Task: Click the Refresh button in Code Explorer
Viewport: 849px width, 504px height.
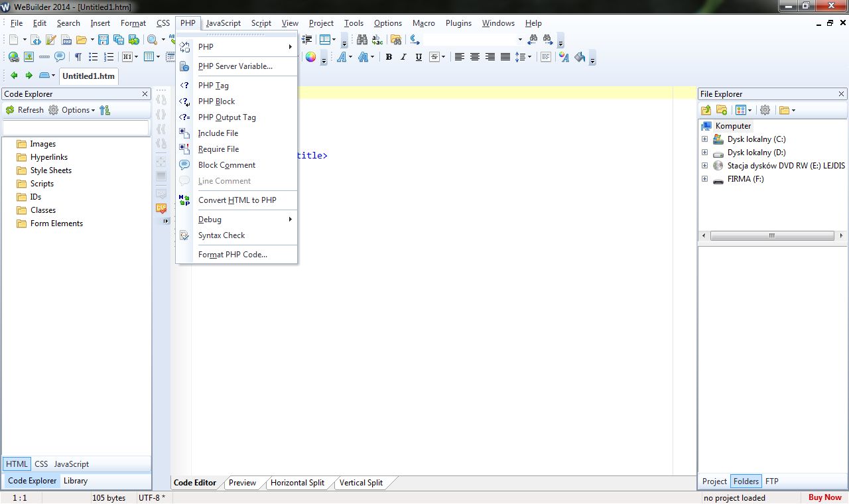Action: [x=24, y=110]
